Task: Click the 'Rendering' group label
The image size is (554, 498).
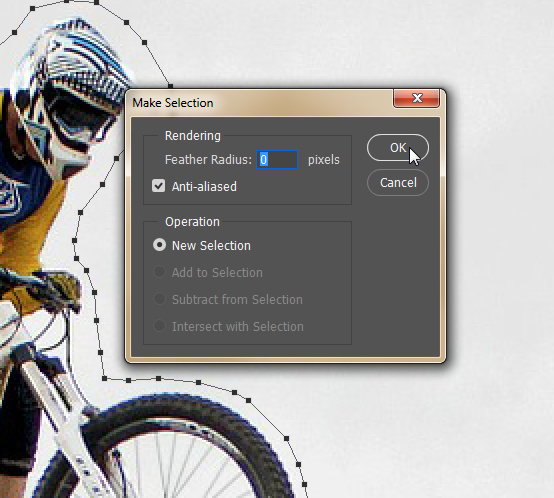Action: (193, 136)
